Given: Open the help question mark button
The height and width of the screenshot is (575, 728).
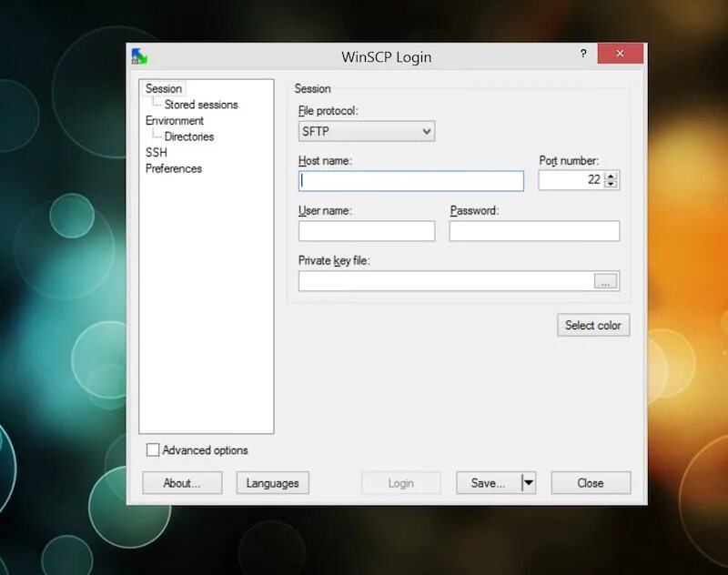Looking at the screenshot, I should (583, 54).
